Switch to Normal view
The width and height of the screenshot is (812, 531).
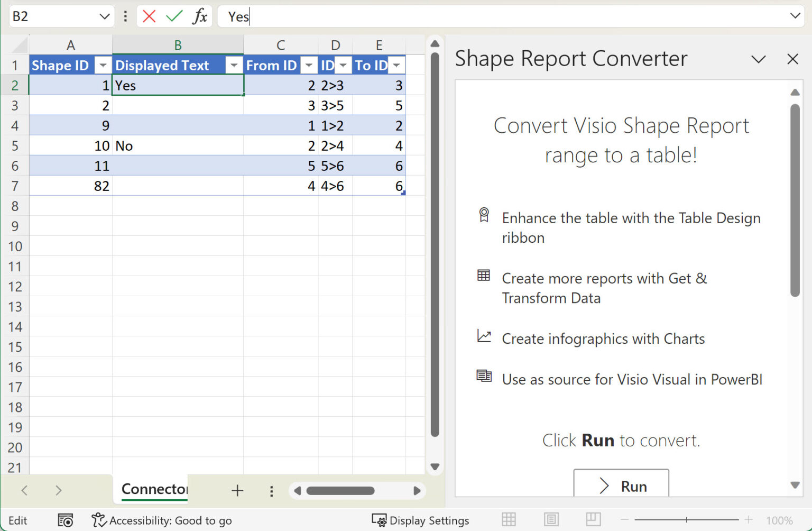508,519
